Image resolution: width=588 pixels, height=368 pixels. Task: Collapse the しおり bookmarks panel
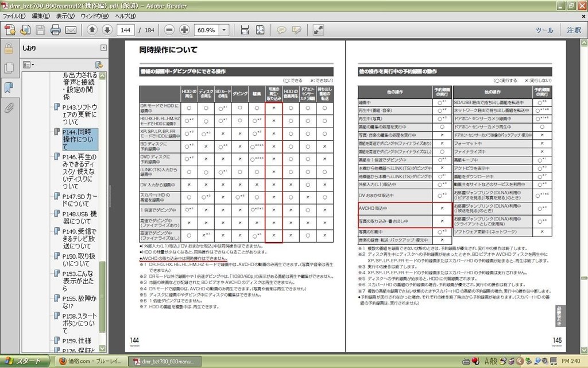pyautogui.click(x=103, y=48)
